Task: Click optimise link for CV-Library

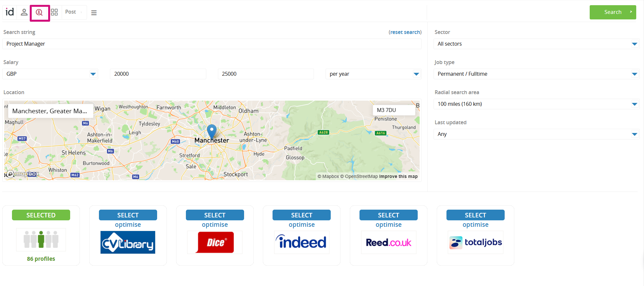Action: pos(128,225)
